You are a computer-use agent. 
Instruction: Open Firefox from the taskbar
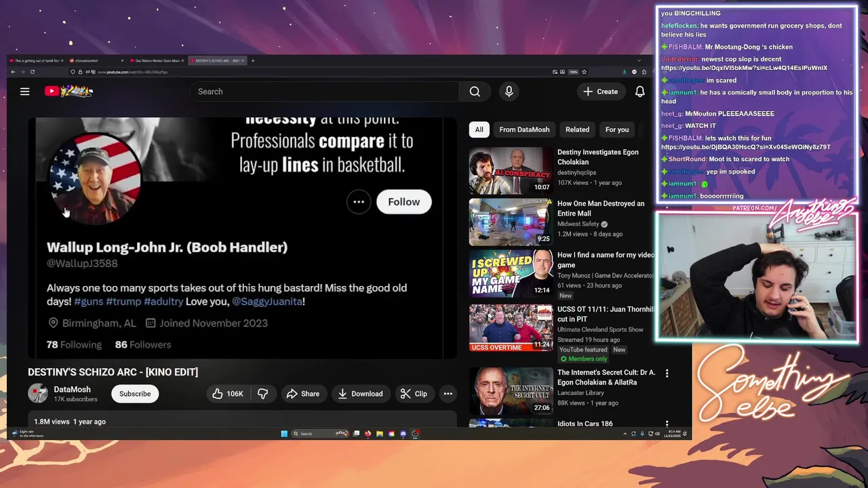368,434
